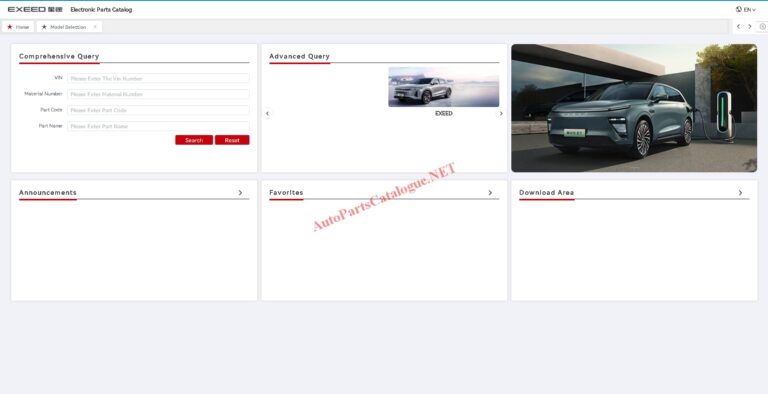
Task: Click the EXEED label under the thumbnail
Action: 444,113
